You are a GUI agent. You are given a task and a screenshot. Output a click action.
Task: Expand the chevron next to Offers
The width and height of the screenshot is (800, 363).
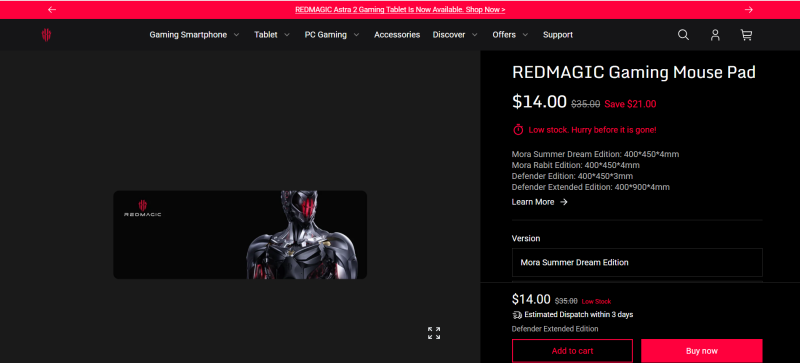click(525, 35)
